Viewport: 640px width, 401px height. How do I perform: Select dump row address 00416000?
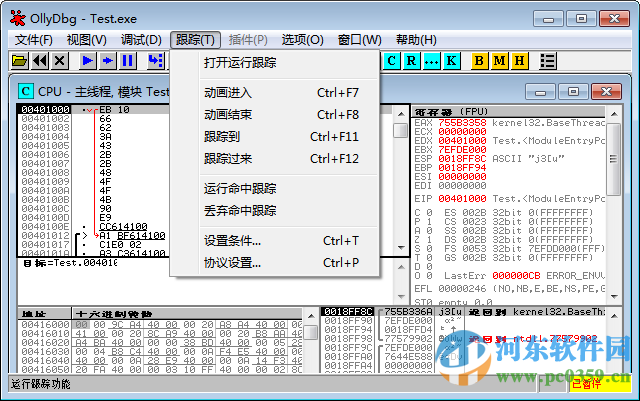45,325
